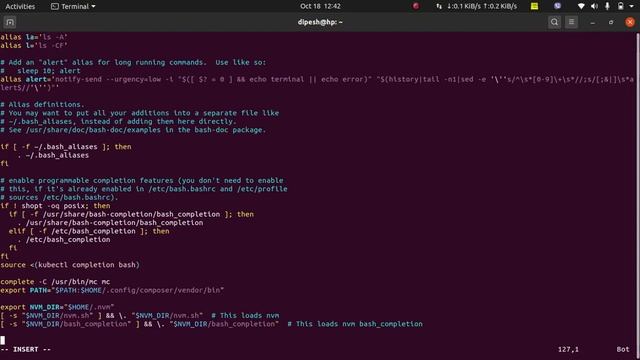Click the line '. /usr/share/bash-completion/bash_completion'
Image resolution: width=640 pixels, height=360 pixels.
click(x=110, y=223)
